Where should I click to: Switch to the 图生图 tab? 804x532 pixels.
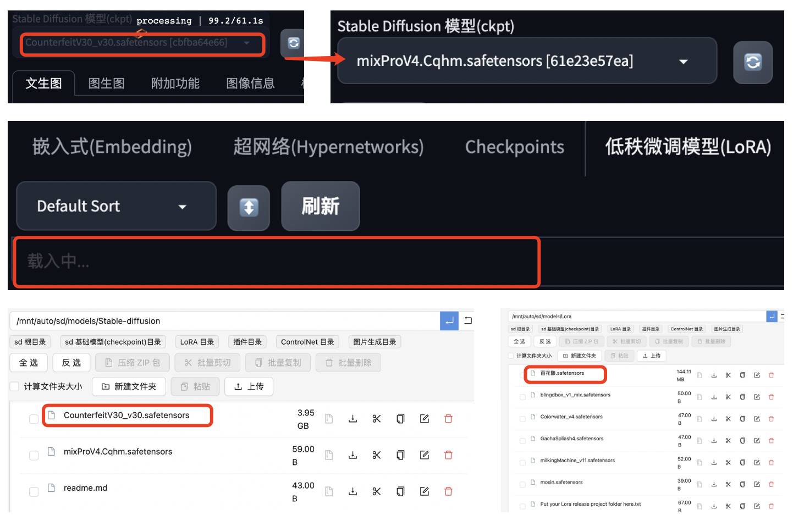(x=107, y=84)
